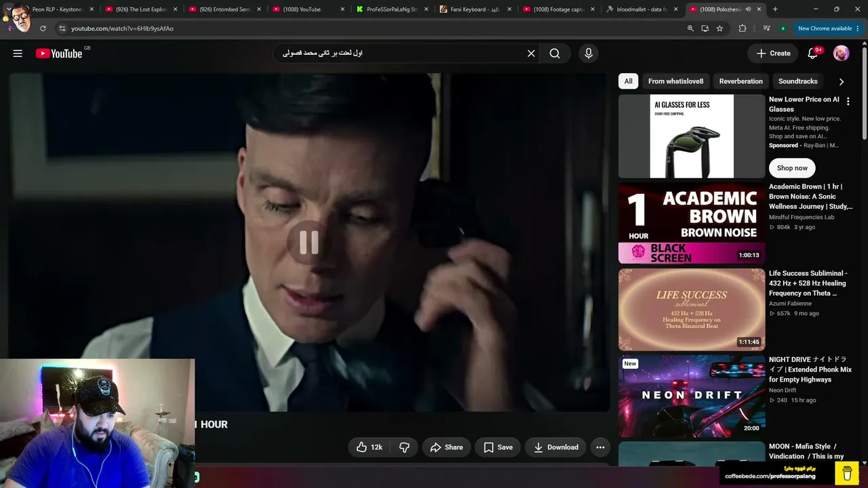868x488 pixels.
Task: Click the Chrome address bar URL
Action: (122, 28)
